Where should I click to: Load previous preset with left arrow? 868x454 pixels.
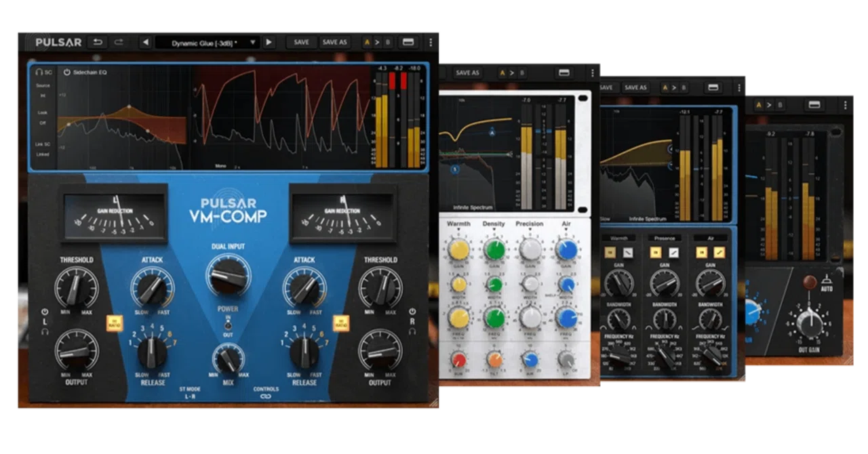click(145, 42)
